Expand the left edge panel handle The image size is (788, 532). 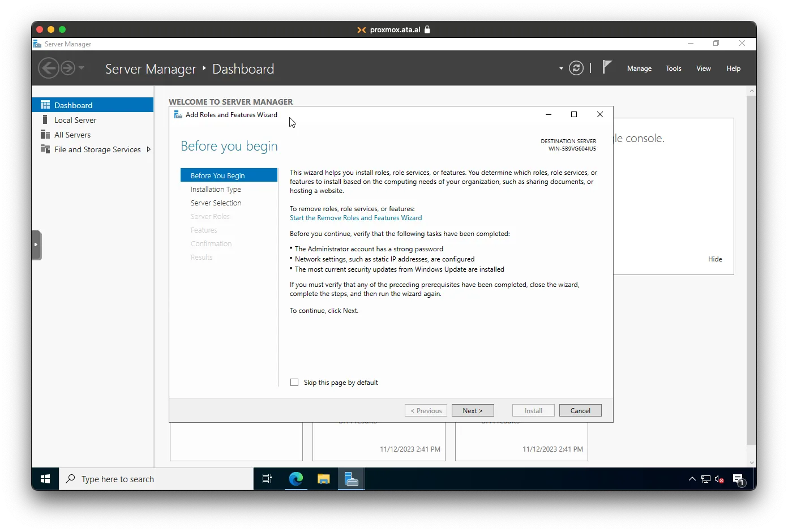click(36, 244)
